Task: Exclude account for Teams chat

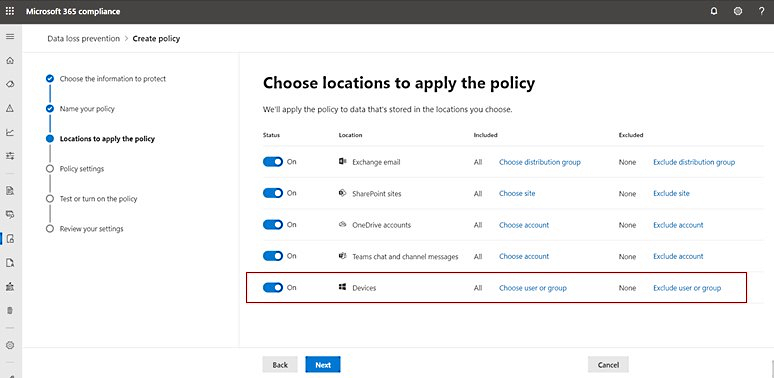Action: 678,257
